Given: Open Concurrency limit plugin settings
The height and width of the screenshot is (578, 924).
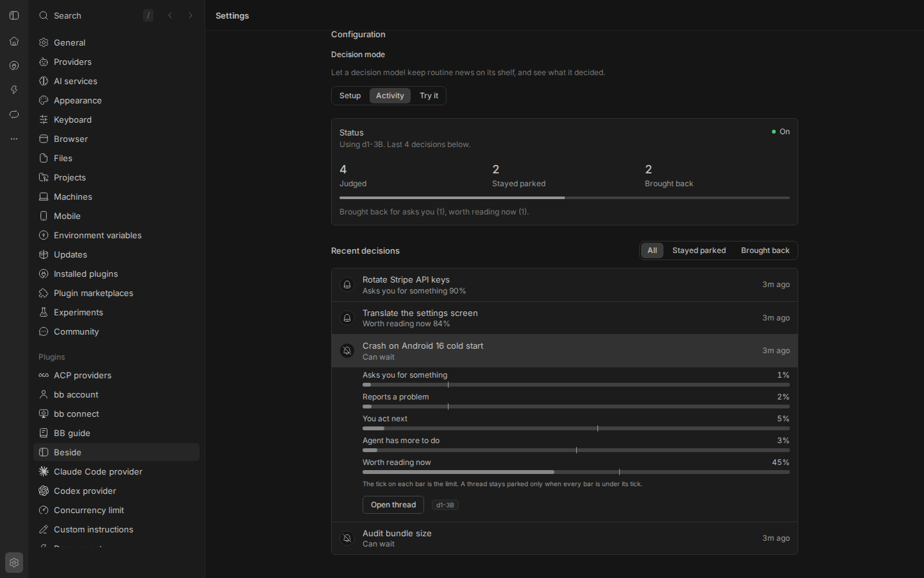Looking at the screenshot, I should coord(116,510).
